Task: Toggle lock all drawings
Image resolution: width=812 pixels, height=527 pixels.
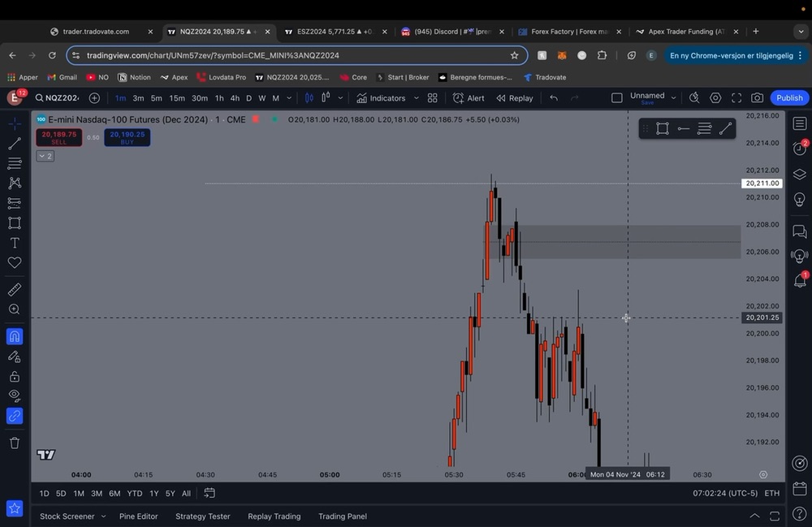Action: 15,376
